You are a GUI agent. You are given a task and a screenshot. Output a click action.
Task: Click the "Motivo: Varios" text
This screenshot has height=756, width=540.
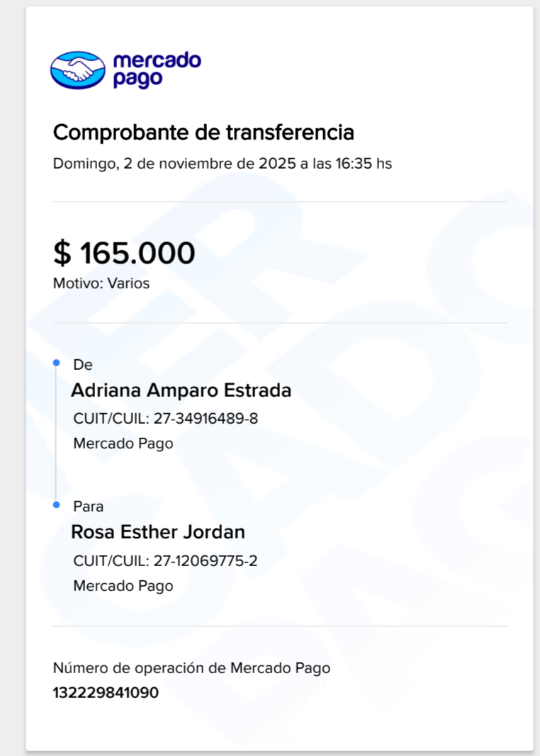tap(101, 283)
